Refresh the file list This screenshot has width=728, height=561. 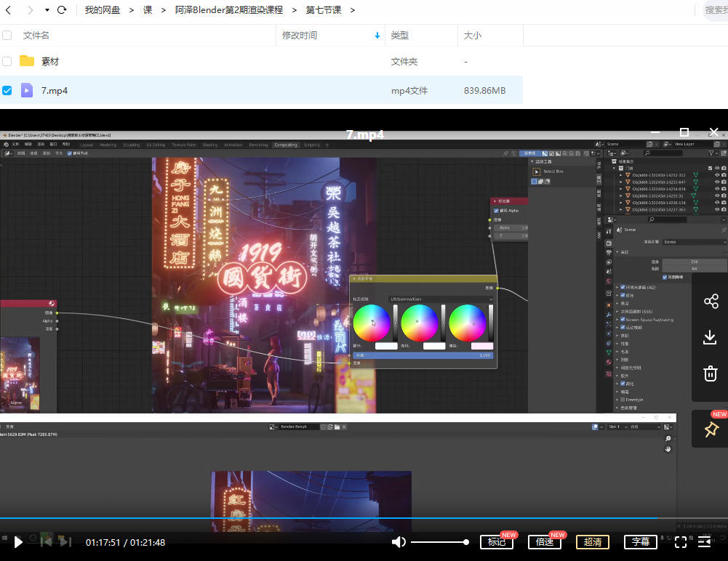[x=62, y=9]
